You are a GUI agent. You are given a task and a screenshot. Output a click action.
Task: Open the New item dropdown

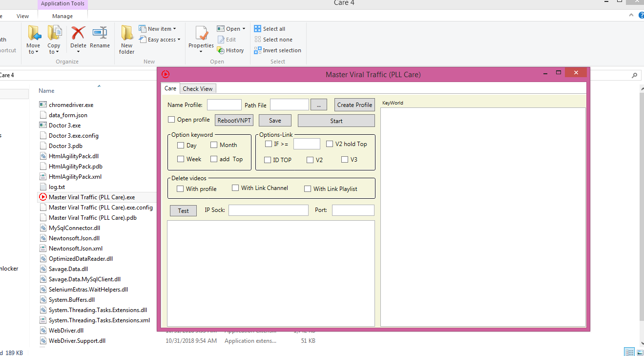[157, 29]
